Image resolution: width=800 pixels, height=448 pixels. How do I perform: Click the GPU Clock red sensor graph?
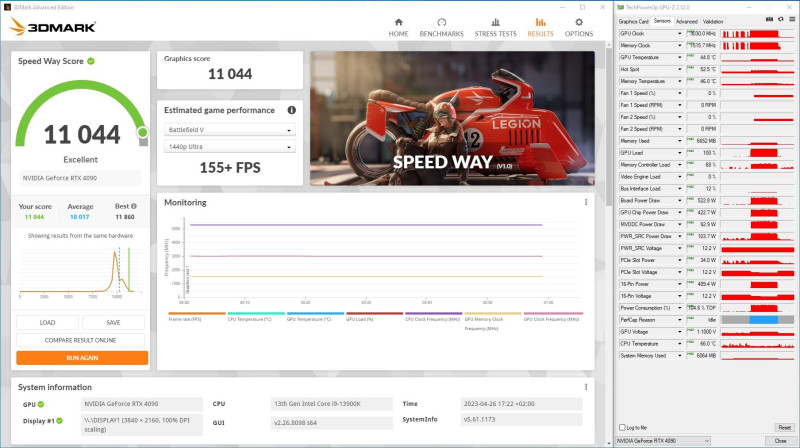click(x=757, y=34)
